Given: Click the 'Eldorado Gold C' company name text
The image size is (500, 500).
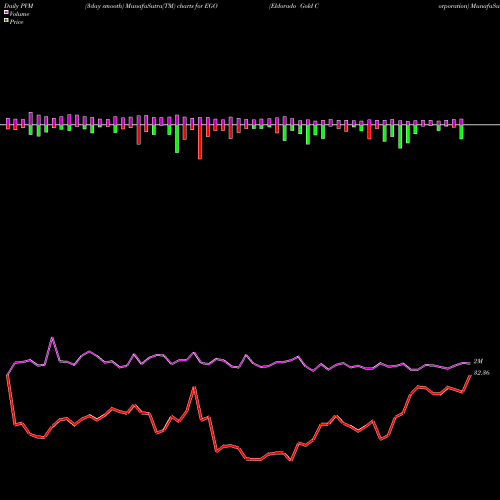Looking at the screenshot, I should click(294, 6).
